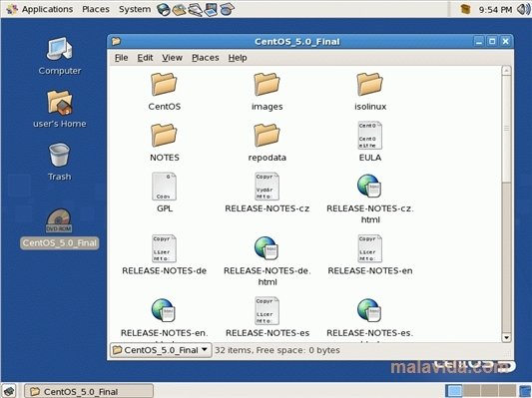Click the vertical scrollbar thumb
Screen dimensions: 532x398
pos(506,129)
